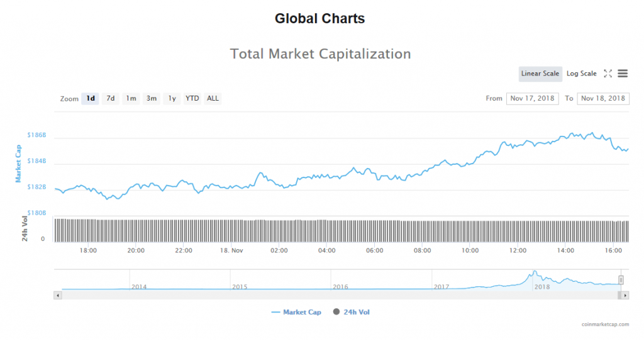
Task: Click the navigator left scroll arrow
Action: 58,295
